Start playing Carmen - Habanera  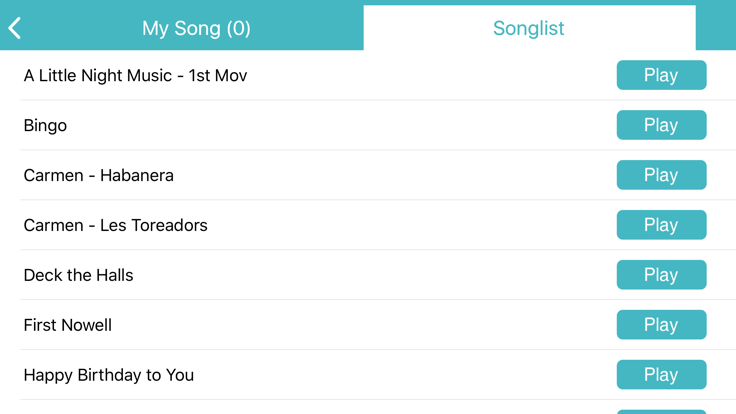661,175
